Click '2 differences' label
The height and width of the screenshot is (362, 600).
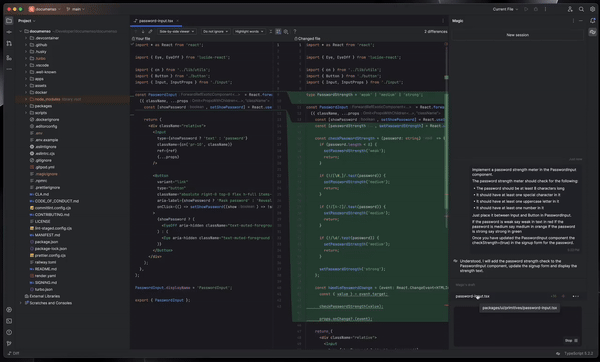tap(435, 31)
